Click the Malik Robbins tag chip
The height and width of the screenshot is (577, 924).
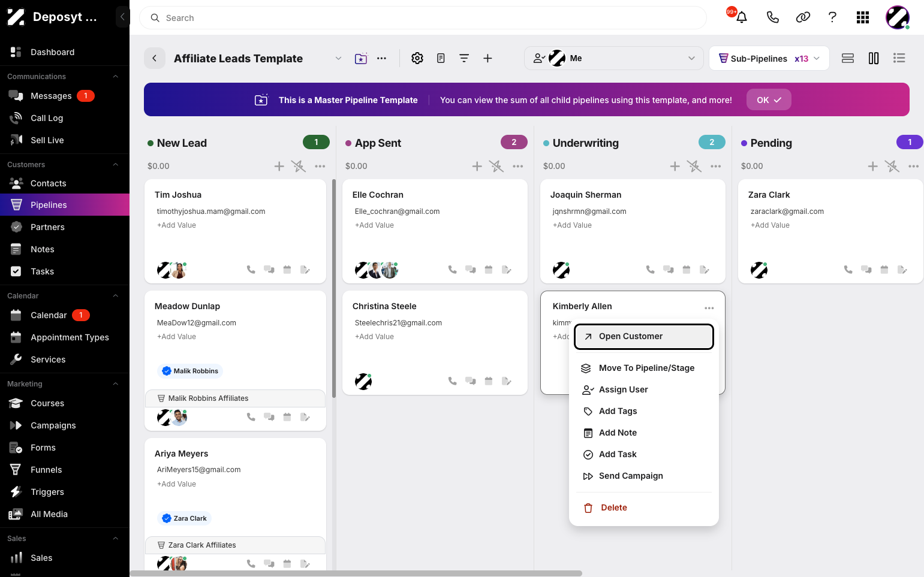pyautogui.click(x=190, y=371)
